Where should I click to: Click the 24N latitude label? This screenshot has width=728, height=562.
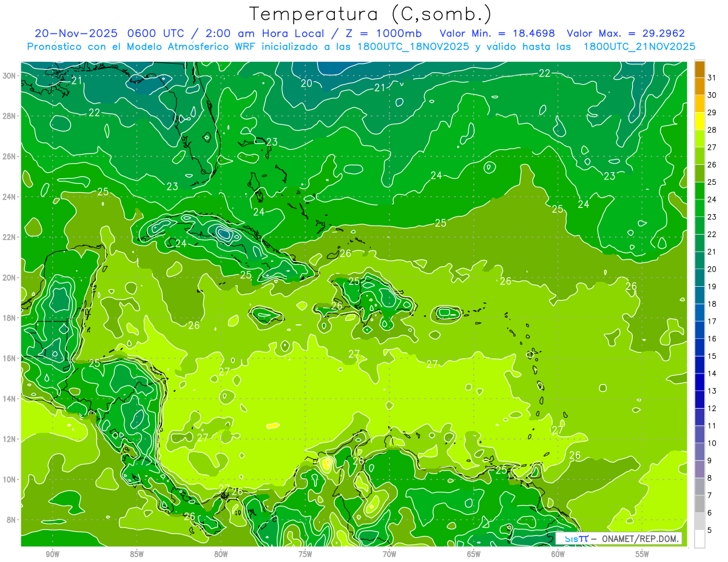point(10,197)
